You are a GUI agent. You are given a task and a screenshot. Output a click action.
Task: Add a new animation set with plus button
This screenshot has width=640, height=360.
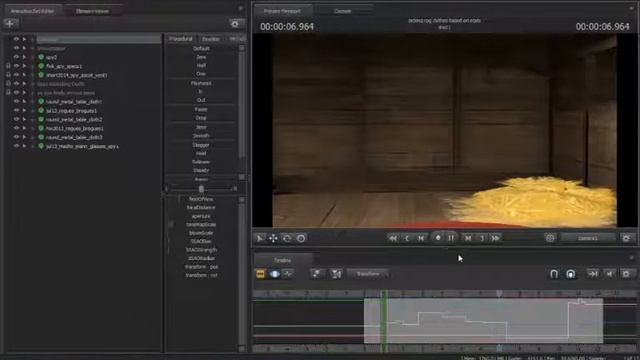pyautogui.click(x=10, y=23)
